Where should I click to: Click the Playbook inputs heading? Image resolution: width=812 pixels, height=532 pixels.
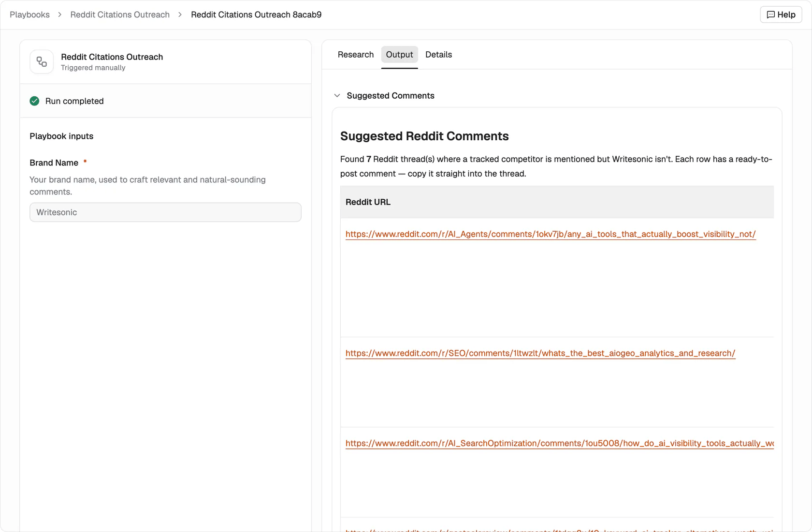[61, 136]
